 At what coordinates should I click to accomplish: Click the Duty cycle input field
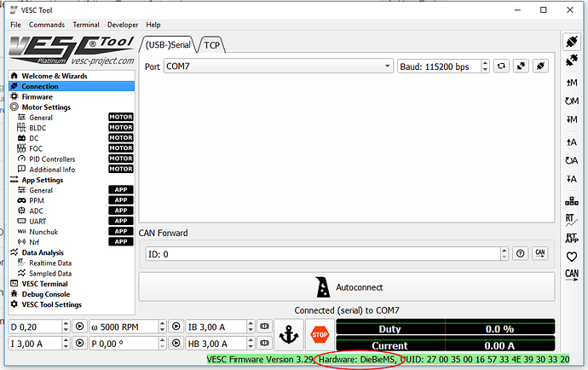coord(34,327)
